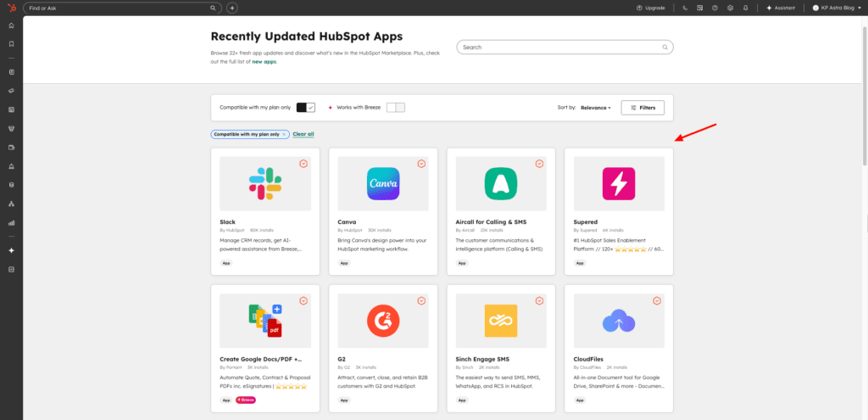Click the HubSpot sprocket logo
Image resolution: width=868 pixels, height=420 pixels.
point(11,8)
